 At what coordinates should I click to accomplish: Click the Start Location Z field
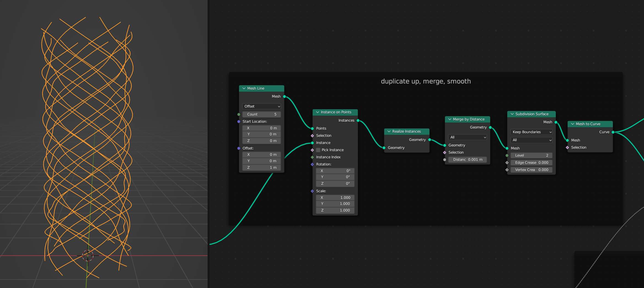[262, 141]
